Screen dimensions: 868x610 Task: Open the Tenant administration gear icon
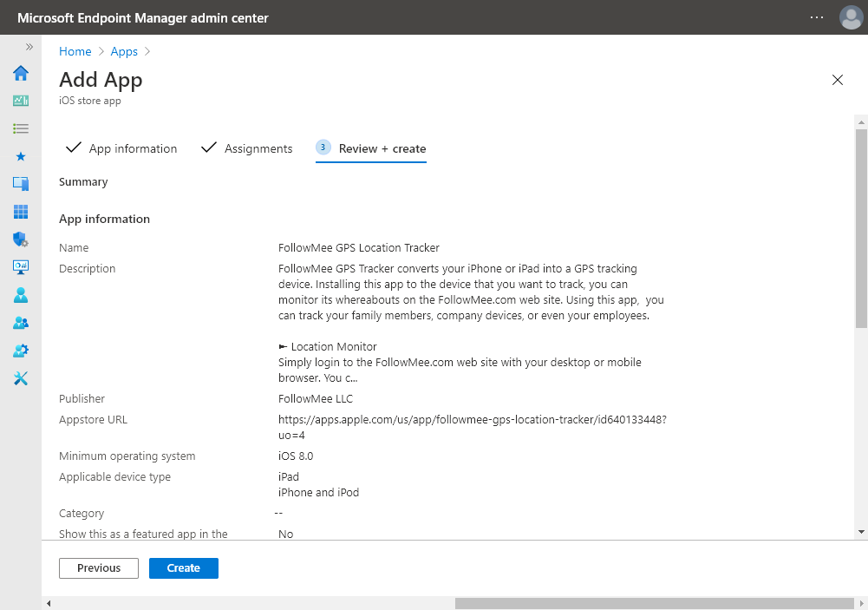pos(21,351)
